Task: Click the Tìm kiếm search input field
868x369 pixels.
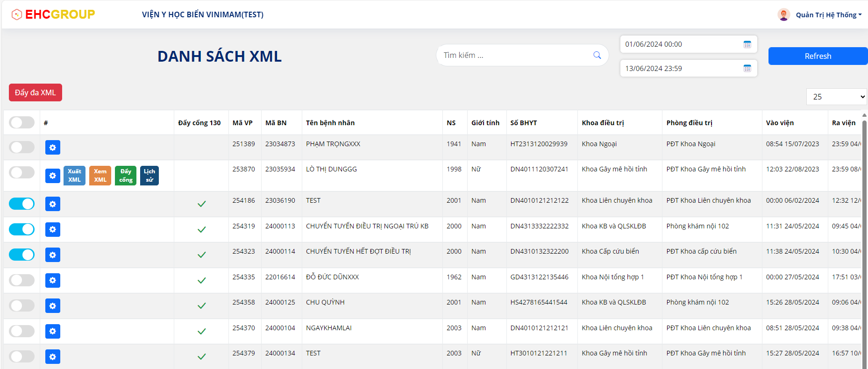Action: click(x=514, y=55)
